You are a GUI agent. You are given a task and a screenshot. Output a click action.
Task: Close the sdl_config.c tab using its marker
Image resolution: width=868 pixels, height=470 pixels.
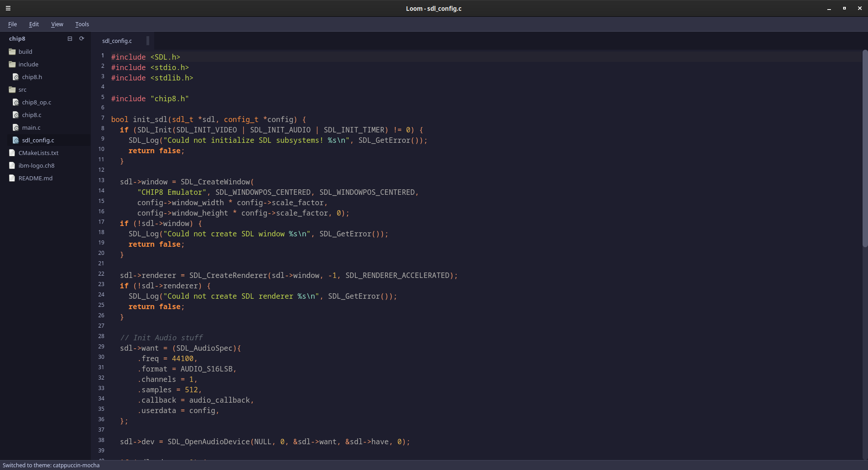click(x=148, y=41)
